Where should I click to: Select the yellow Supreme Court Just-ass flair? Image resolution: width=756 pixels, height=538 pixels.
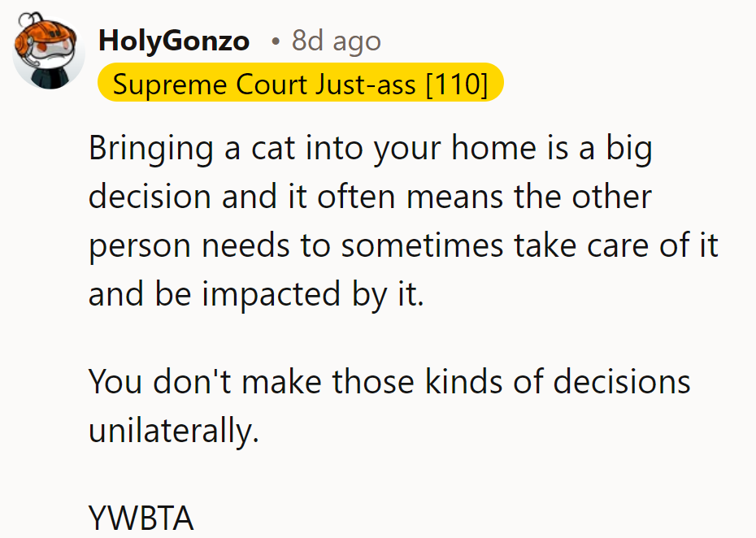(x=299, y=85)
